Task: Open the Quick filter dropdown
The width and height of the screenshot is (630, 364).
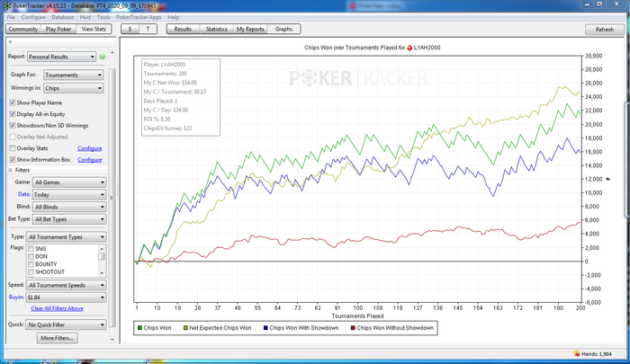Action: (x=66, y=324)
